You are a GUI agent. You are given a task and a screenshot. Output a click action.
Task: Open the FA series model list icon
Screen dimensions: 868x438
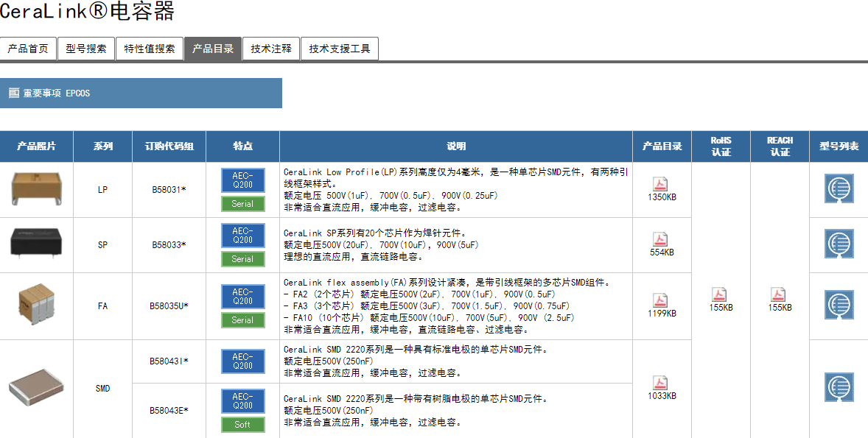point(839,305)
